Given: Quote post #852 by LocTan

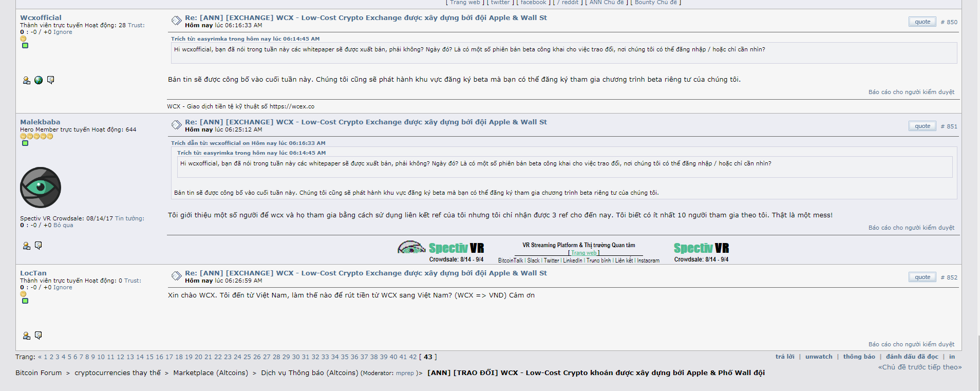Looking at the screenshot, I should point(922,277).
